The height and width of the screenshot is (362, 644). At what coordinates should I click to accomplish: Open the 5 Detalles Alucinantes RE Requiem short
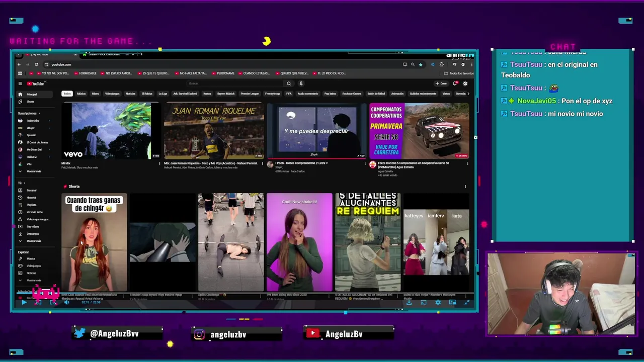pyautogui.click(x=368, y=242)
